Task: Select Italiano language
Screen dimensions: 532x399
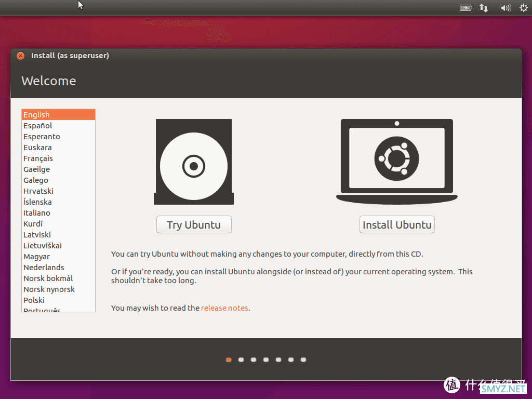Action: tap(58, 212)
